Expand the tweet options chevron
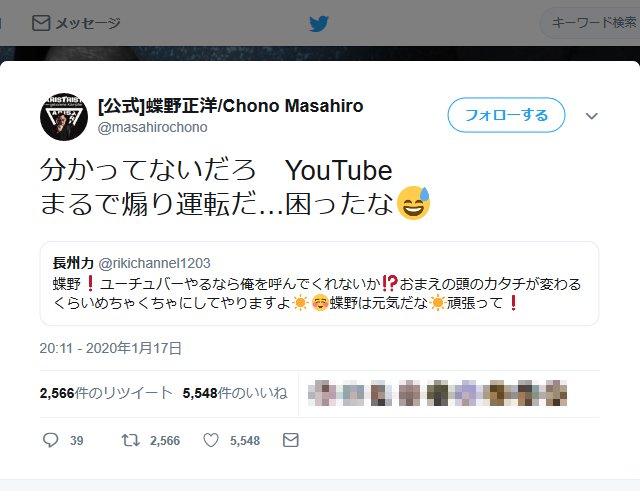 click(591, 116)
